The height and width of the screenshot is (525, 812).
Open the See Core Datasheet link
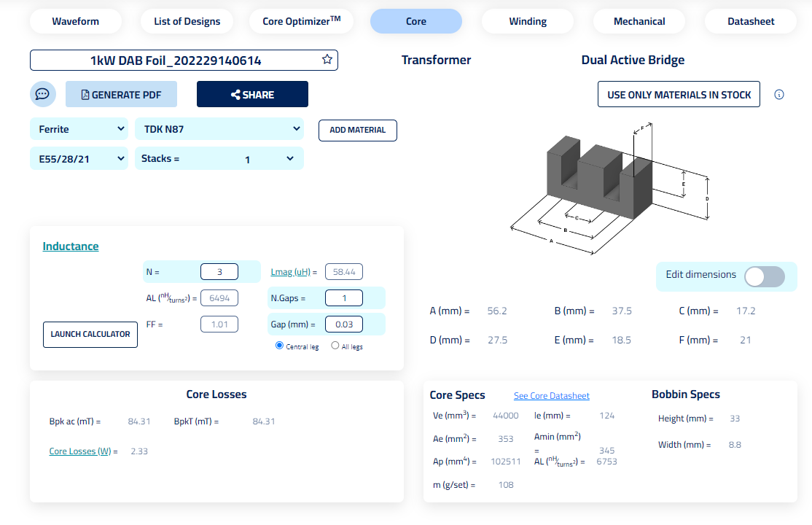pyautogui.click(x=552, y=396)
